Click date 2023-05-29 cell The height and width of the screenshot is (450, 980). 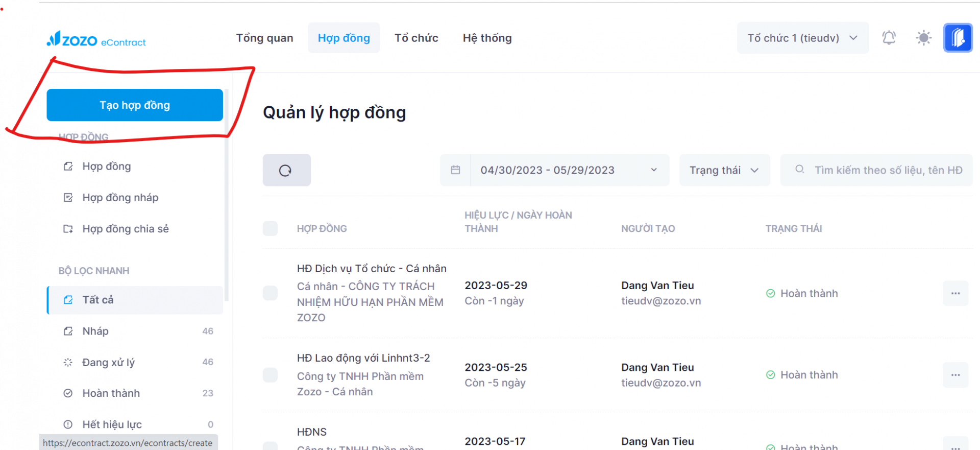click(496, 286)
